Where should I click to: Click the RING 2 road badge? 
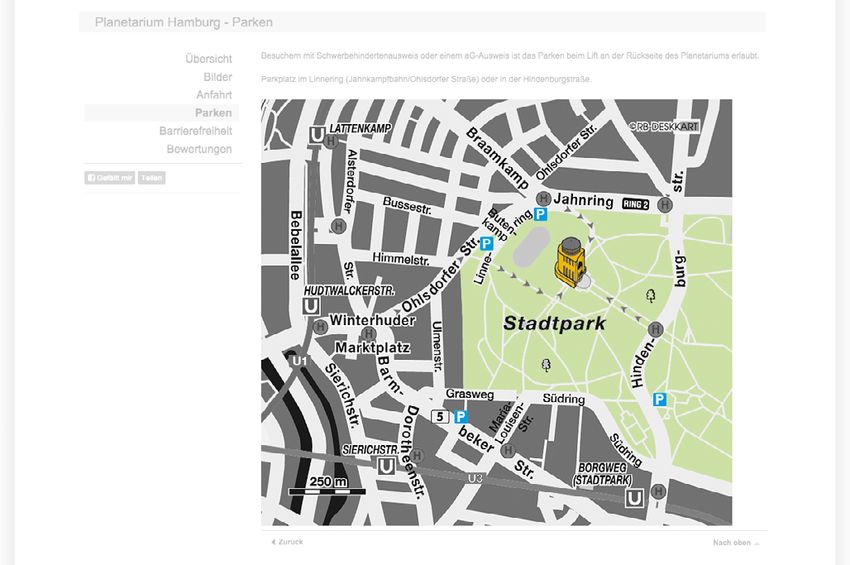[x=635, y=204]
